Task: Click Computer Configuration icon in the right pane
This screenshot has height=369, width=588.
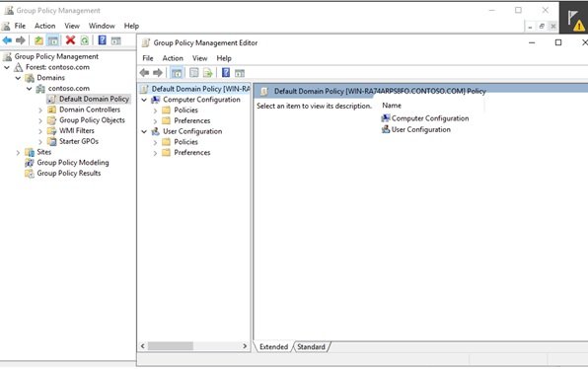Action: click(x=385, y=118)
